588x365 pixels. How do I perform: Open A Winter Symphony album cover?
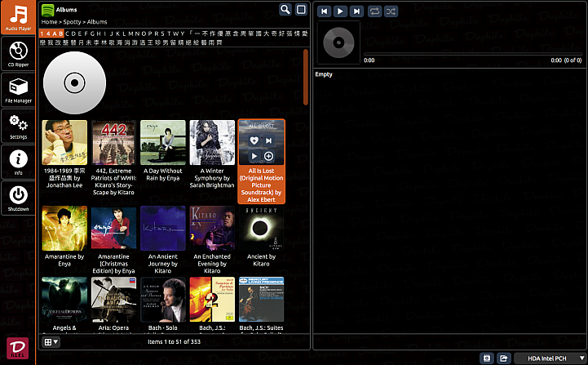(x=212, y=142)
